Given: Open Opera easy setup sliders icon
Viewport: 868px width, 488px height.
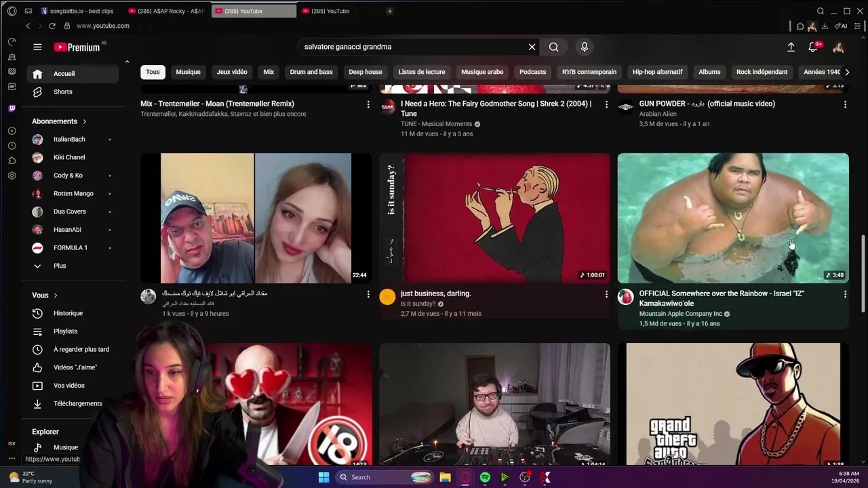Looking at the screenshot, I should pyautogui.click(x=856, y=26).
